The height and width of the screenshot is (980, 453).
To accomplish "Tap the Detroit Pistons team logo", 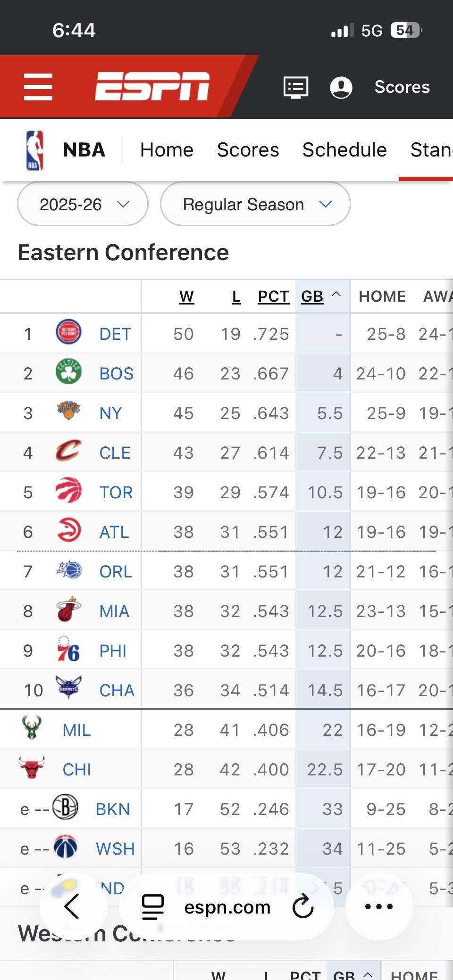I will click(68, 332).
